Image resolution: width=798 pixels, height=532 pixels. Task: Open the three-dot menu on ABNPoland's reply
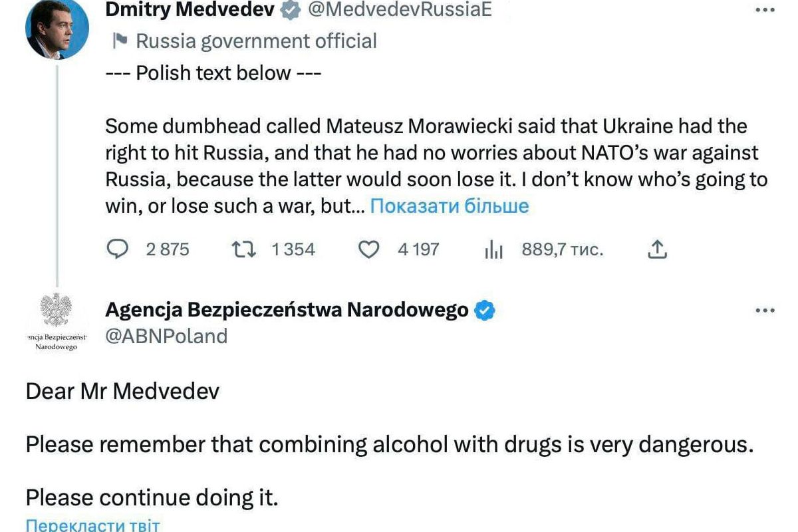(765, 311)
